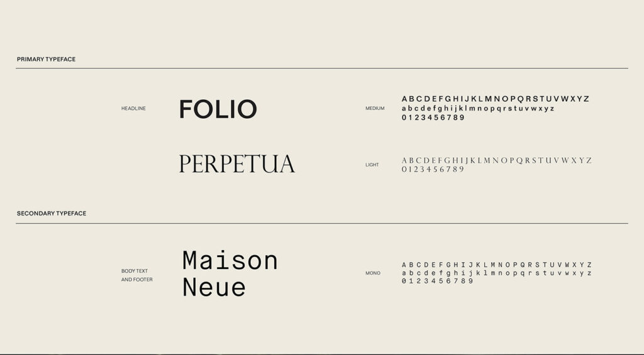Screen dimensions: 644x355
Task: Select the MEDIUM weight label
Action: coord(375,109)
